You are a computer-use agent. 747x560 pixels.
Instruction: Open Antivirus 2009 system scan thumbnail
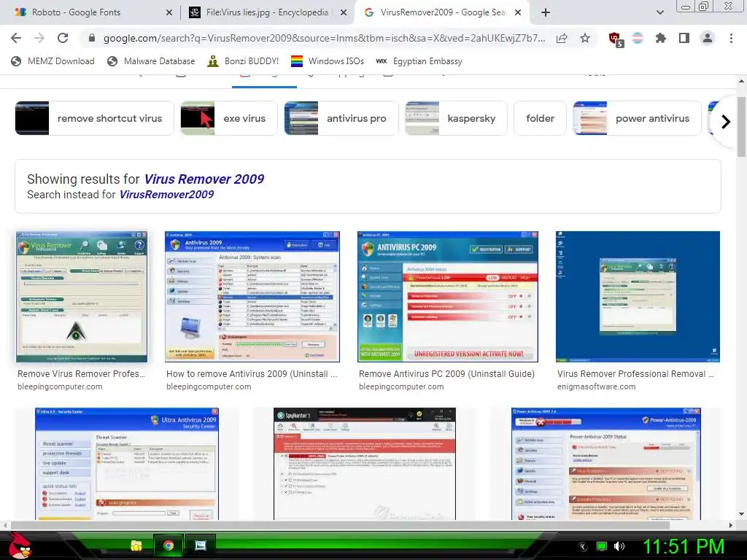click(252, 297)
